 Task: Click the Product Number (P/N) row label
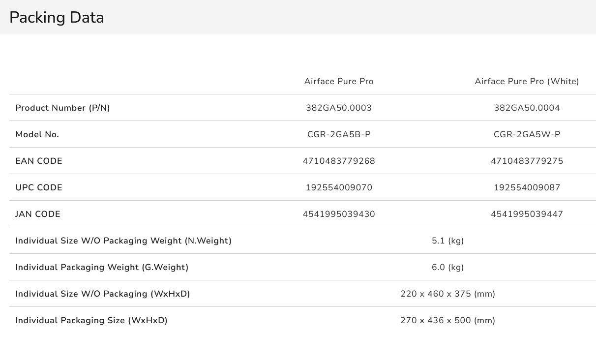tap(62, 108)
